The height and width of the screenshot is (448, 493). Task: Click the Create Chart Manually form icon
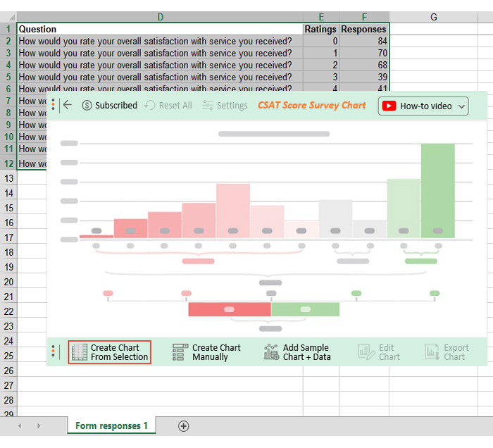click(x=180, y=351)
